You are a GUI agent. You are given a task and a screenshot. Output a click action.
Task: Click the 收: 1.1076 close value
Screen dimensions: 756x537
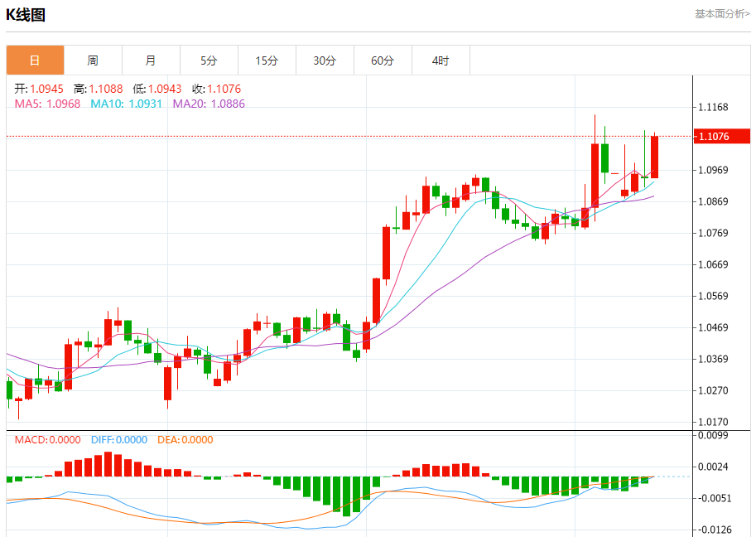(216, 89)
